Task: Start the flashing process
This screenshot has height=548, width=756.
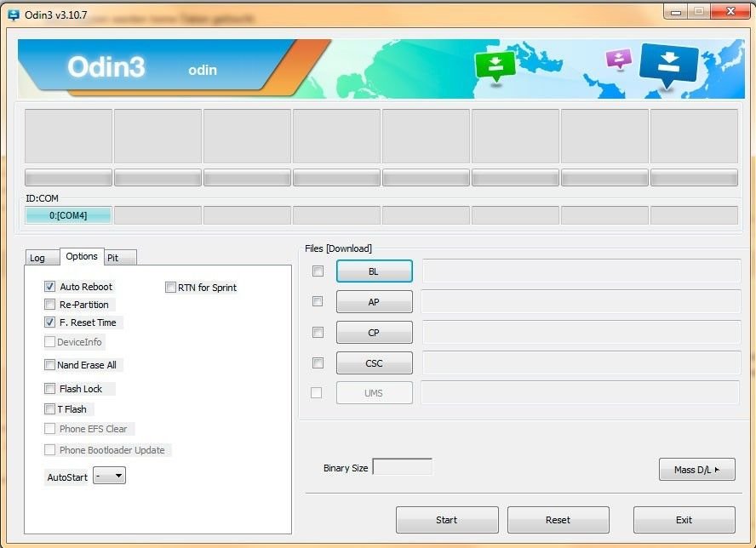Action: (x=447, y=520)
